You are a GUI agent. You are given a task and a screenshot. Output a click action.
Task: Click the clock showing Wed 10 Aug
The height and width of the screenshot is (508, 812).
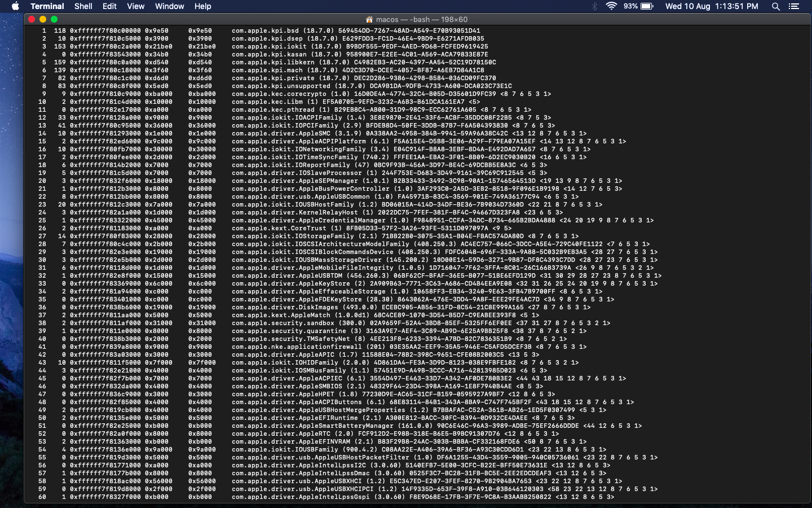click(x=712, y=6)
